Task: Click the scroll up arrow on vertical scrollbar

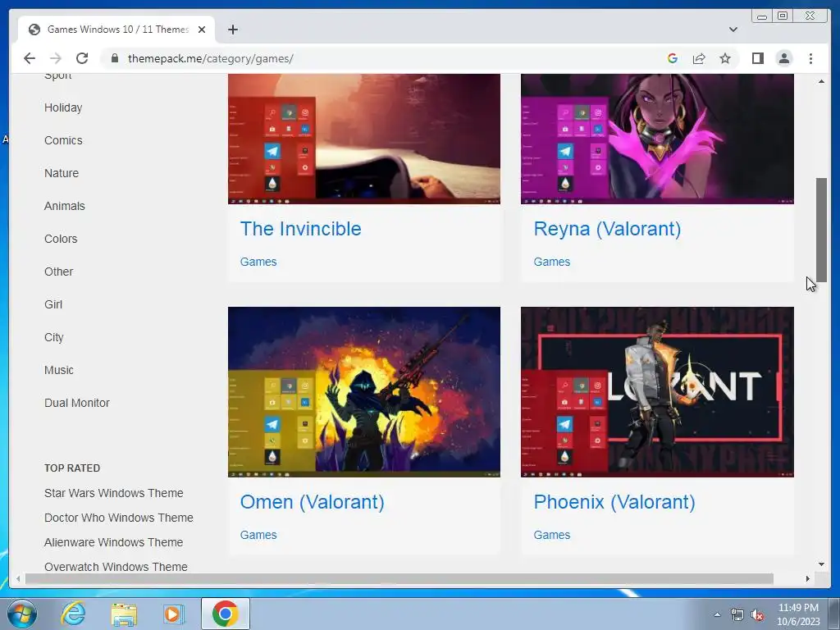Action: (821, 81)
